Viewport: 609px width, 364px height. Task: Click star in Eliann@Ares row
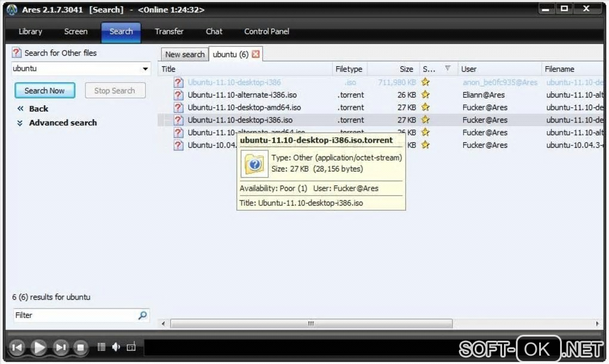coord(426,94)
